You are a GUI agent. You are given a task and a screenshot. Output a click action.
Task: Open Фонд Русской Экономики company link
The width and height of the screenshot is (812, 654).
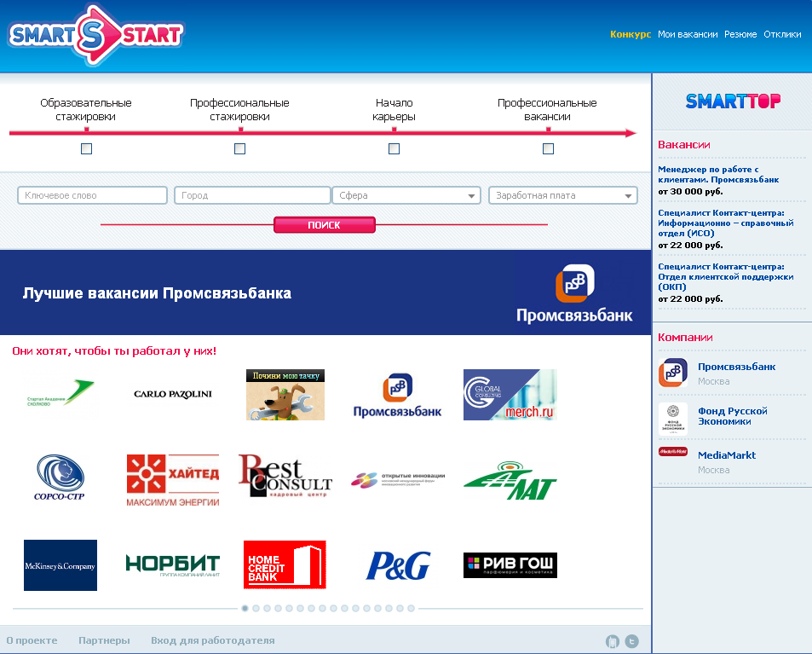(x=732, y=416)
